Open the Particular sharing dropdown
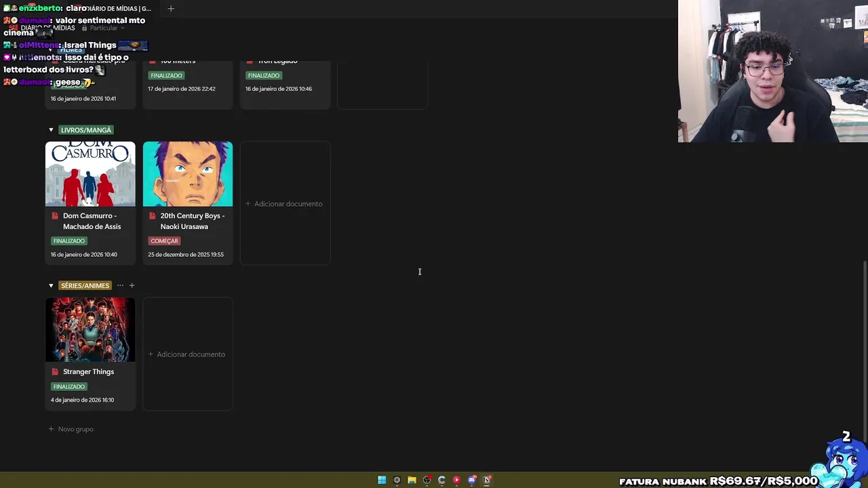Viewport: 868px width, 488px height. tap(103, 28)
